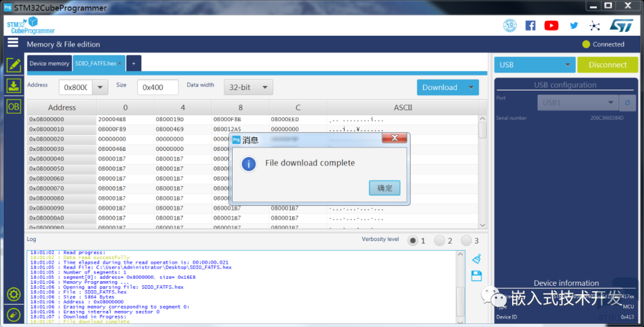
Task: Select cell value 08000469
Action: (x=169, y=129)
